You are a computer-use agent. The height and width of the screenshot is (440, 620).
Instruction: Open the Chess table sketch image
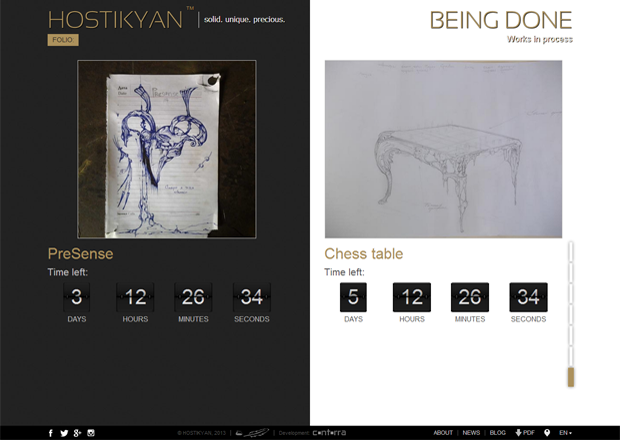(443, 149)
